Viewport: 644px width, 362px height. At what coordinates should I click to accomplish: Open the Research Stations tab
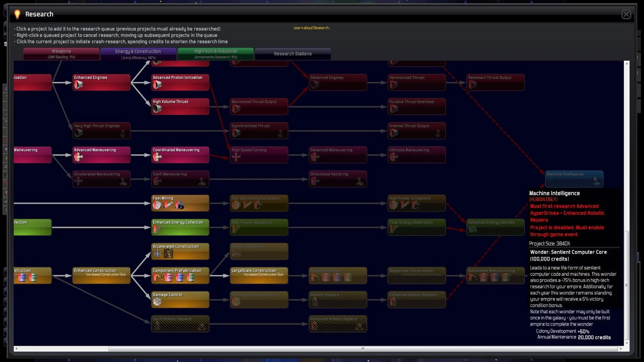pyautogui.click(x=292, y=54)
